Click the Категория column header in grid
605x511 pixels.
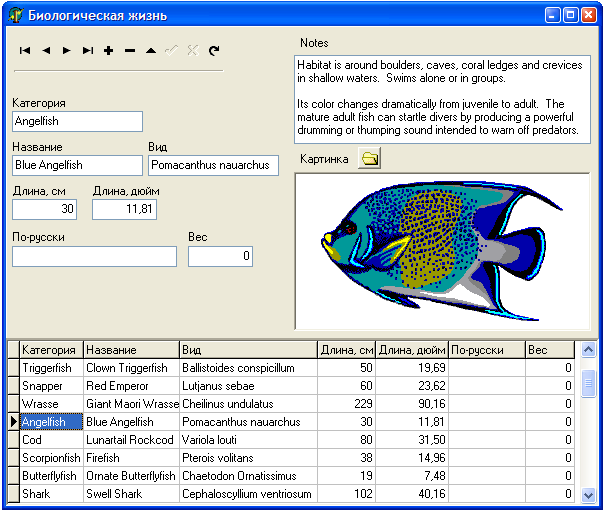click(51, 350)
